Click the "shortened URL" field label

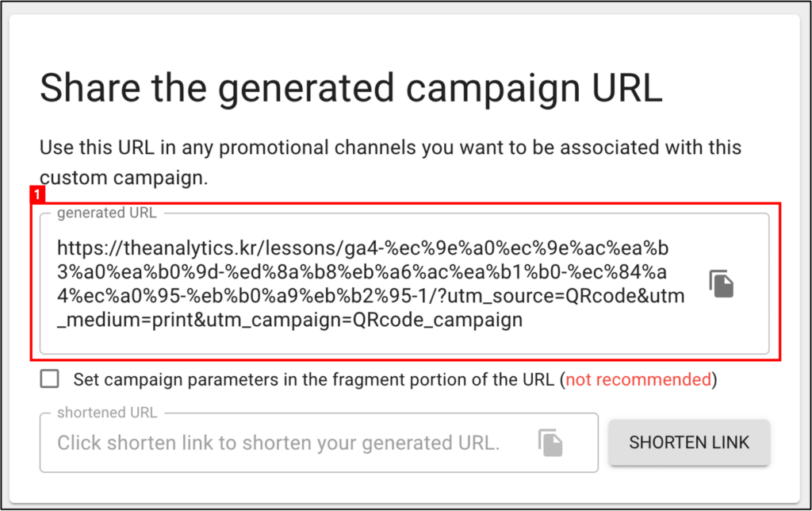coord(107,413)
